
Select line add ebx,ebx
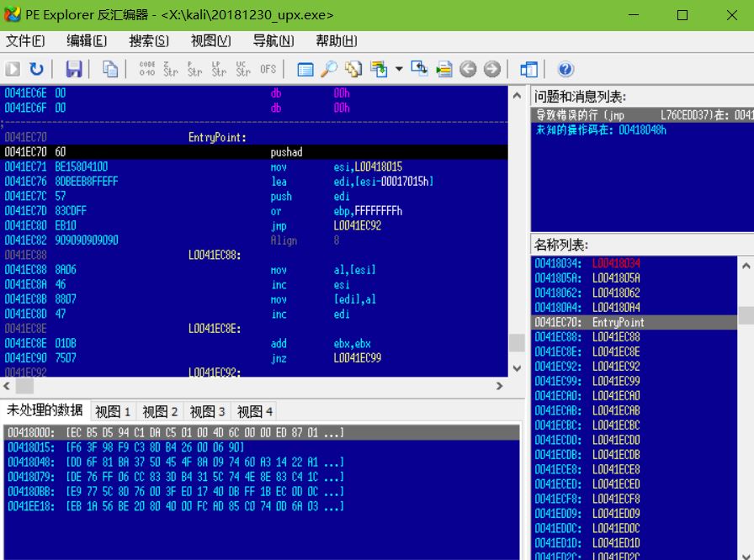(x=255, y=343)
